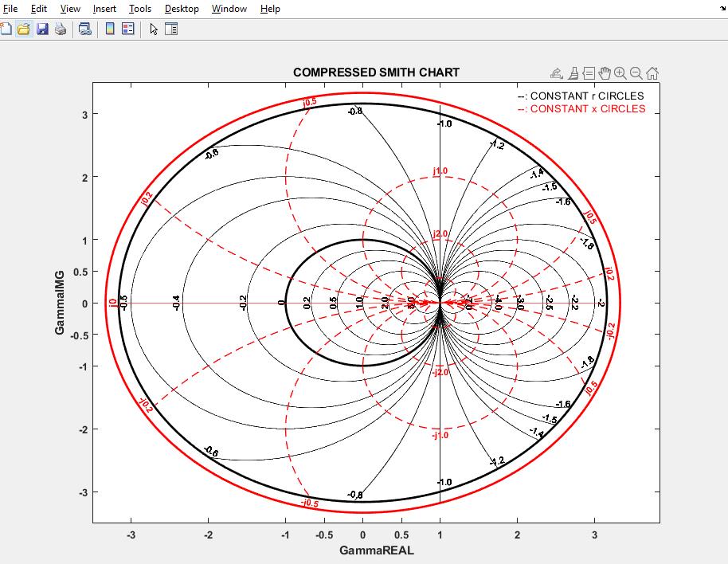Click the j0.5 label at chart top
The width and height of the screenshot is (728, 564).
click(x=309, y=102)
